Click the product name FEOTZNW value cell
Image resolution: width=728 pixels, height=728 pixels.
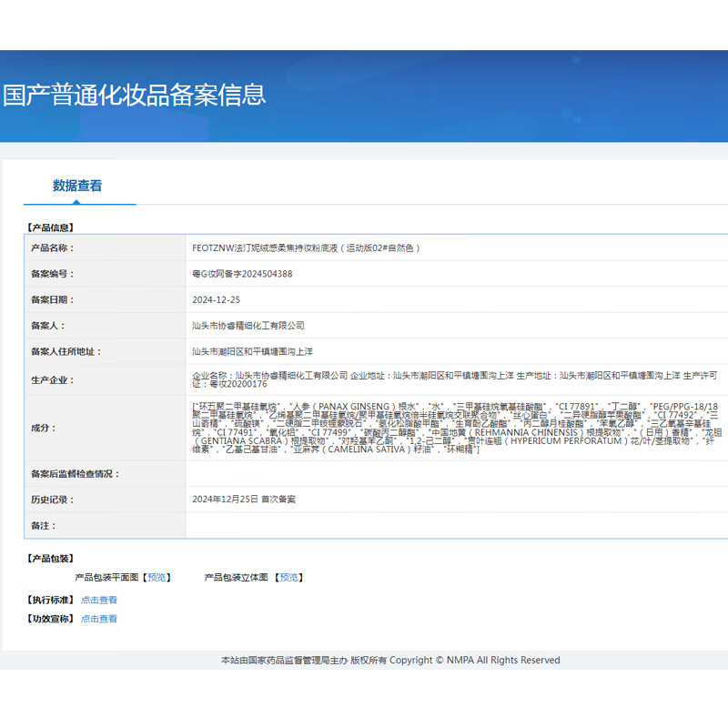tap(306, 248)
